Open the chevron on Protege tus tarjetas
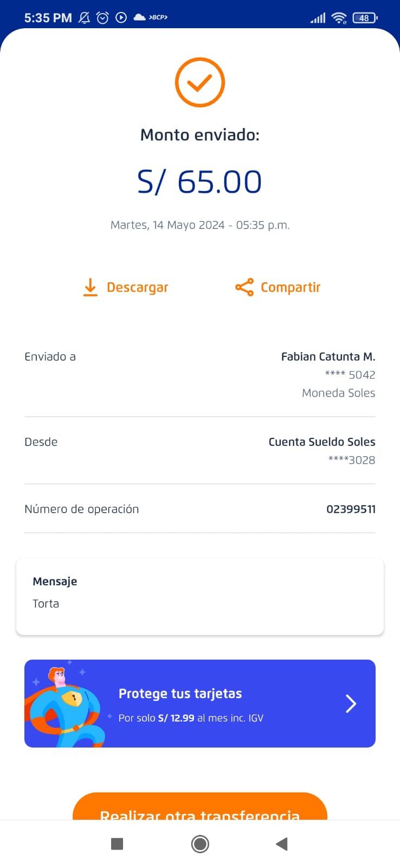Screen dimensions: 400x868 [x=351, y=704]
